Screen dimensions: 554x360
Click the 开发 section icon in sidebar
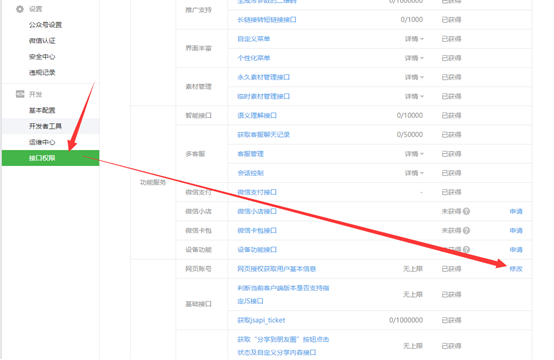[x=20, y=94]
